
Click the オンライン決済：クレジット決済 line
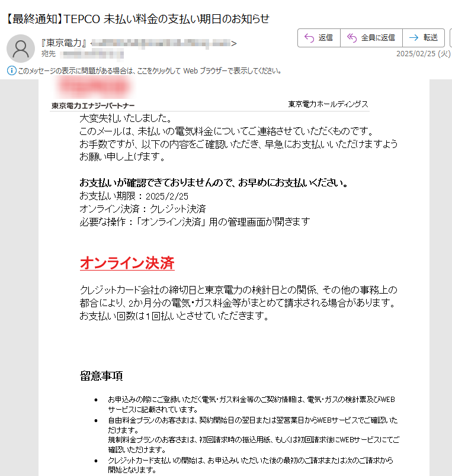tap(143, 209)
